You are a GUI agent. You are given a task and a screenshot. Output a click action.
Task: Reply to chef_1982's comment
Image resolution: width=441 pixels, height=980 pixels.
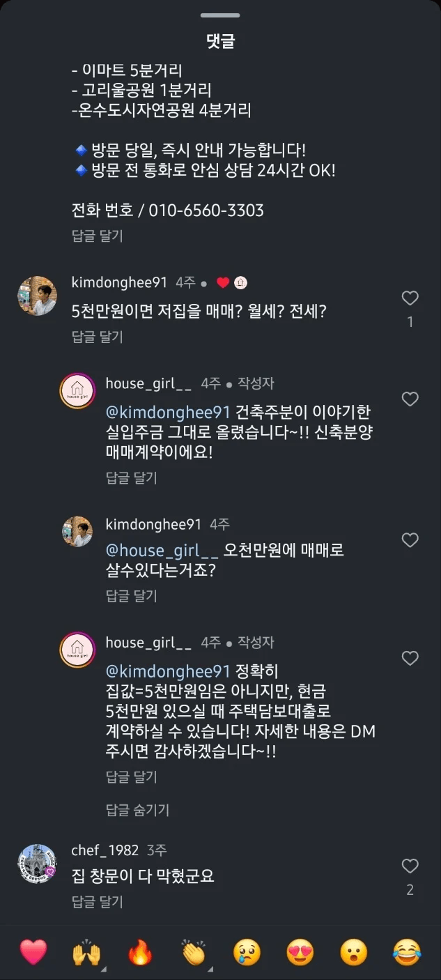(97, 902)
